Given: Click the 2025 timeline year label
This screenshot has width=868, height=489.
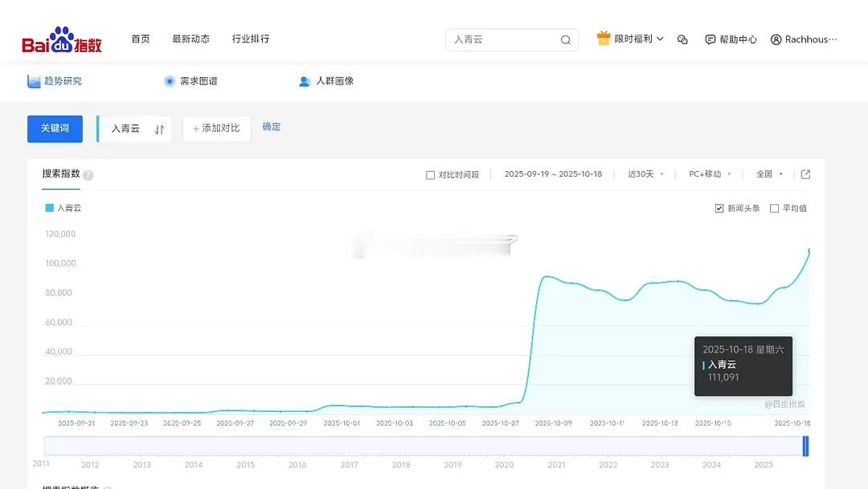Looking at the screenshot, I should [764, 465].
